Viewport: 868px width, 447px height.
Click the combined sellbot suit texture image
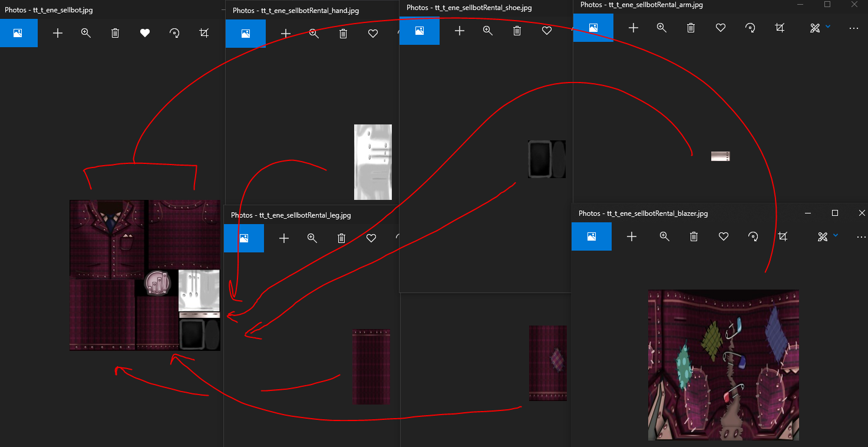(x=145, y=275)
